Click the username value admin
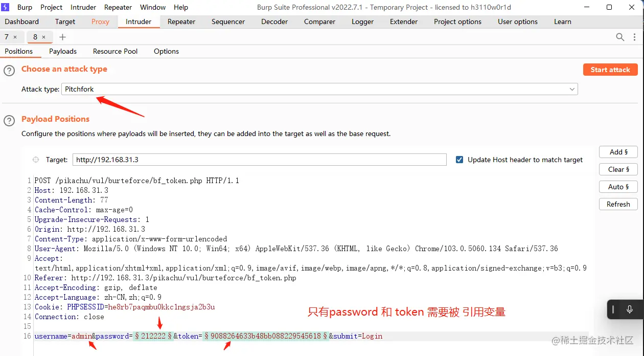The image size is (644, 356). [82, 336]
